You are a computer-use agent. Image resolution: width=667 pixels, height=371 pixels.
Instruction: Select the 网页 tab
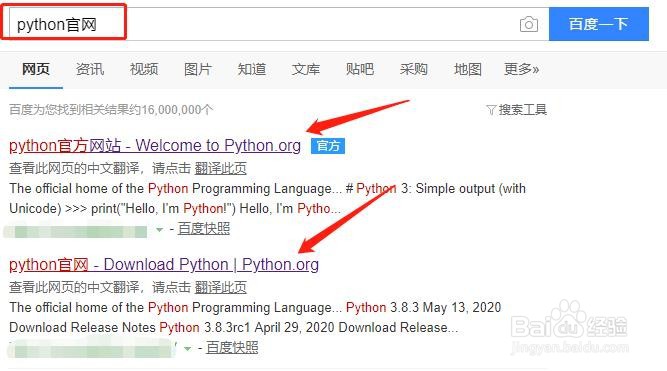36,69
